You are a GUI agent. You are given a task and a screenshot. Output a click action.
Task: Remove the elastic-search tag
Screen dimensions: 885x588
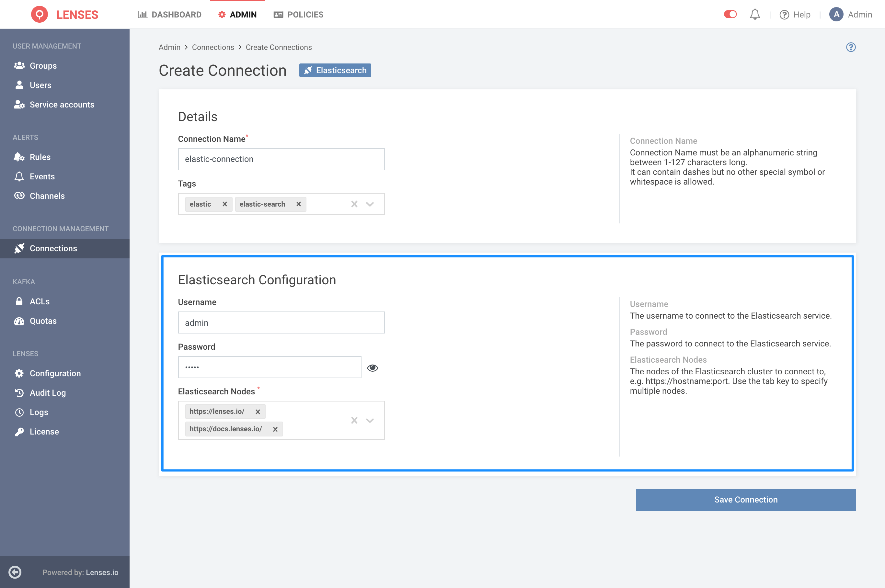[299, 204]
